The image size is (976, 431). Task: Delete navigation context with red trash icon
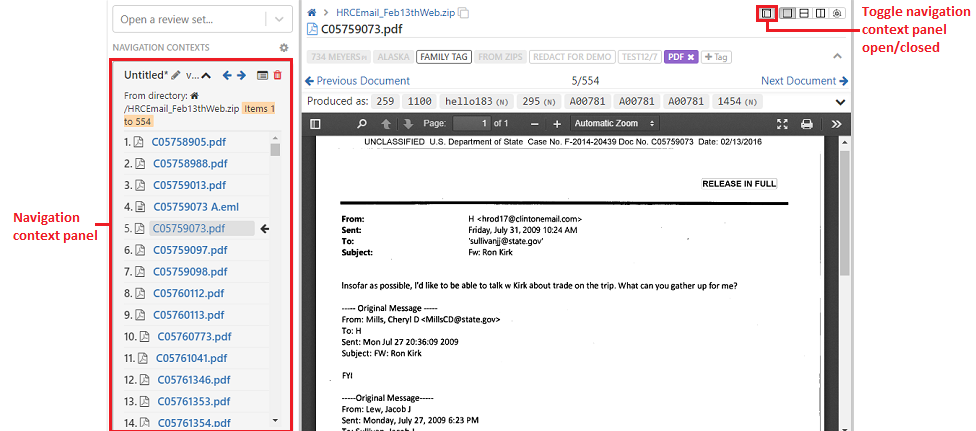click(x=278, y=75)
